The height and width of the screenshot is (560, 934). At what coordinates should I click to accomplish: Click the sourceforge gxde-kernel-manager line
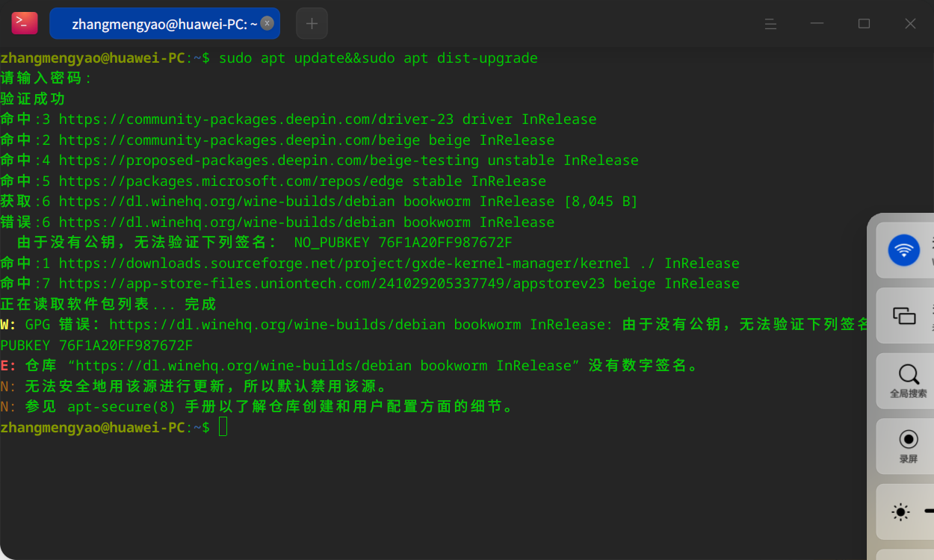370,263
